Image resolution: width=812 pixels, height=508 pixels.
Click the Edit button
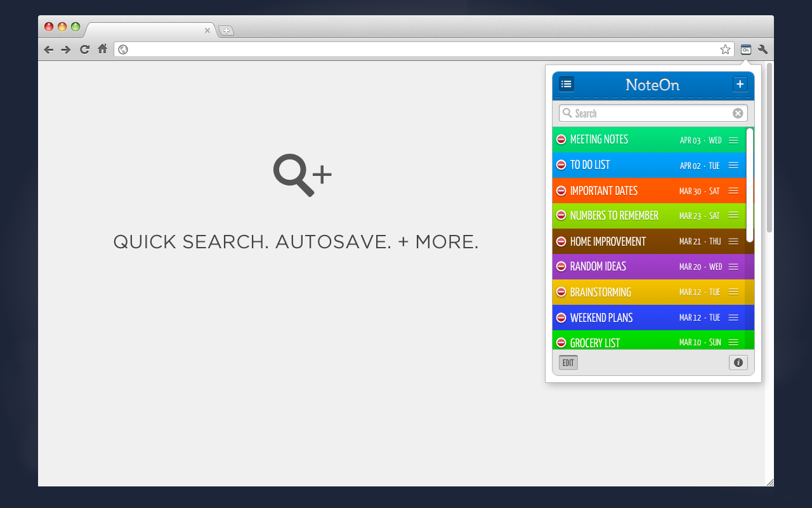point(568,363)
